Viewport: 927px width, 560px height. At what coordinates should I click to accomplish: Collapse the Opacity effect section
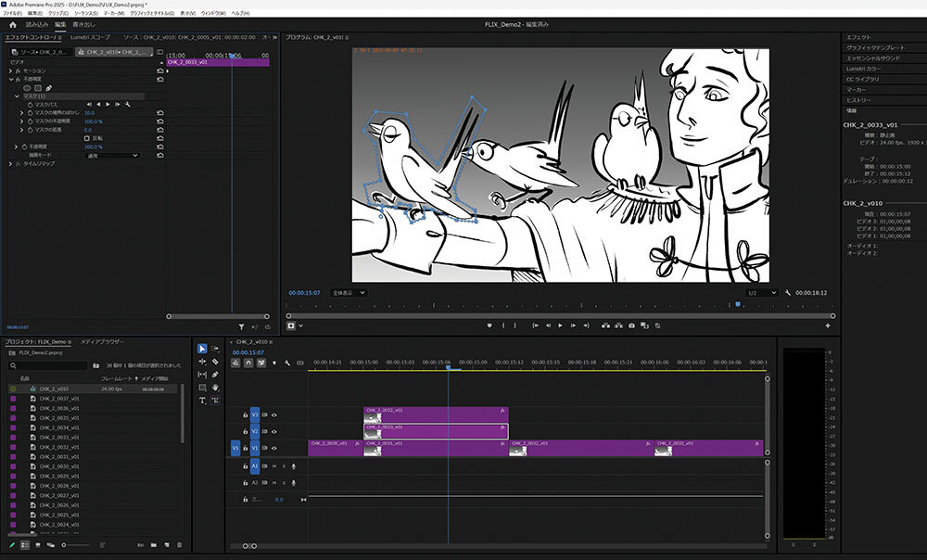click(10, 79)
